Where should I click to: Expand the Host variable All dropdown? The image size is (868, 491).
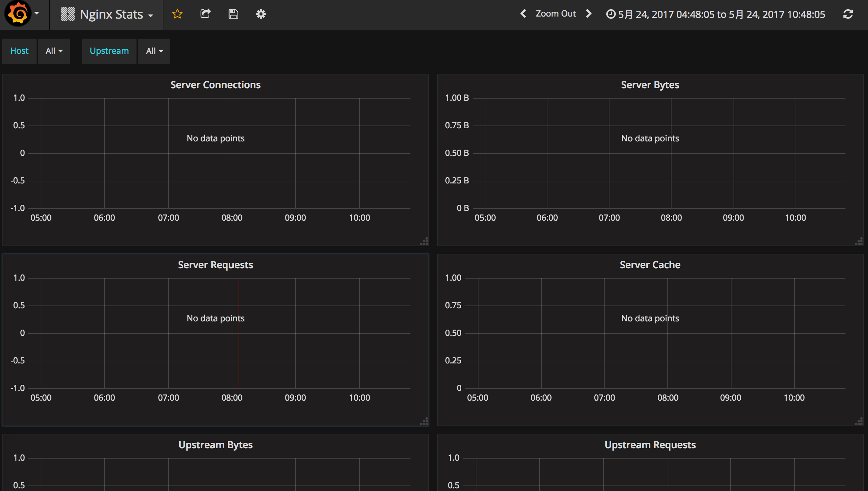click(54, 51)
